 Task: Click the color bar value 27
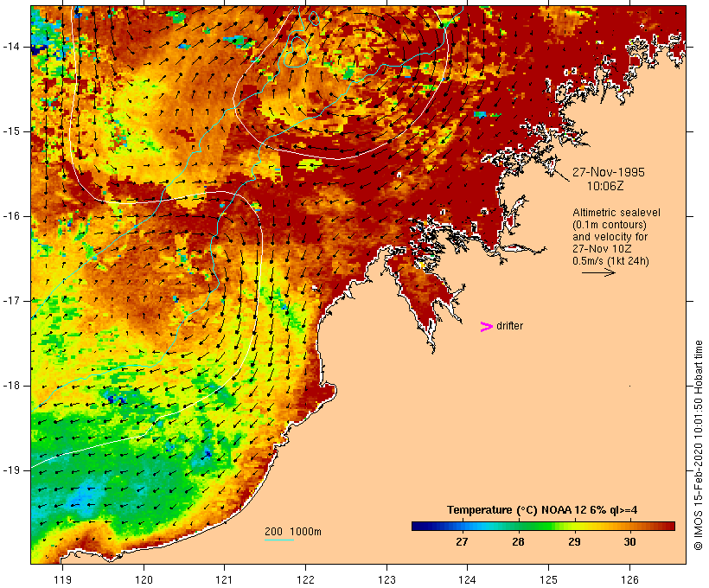coord(462,542)
